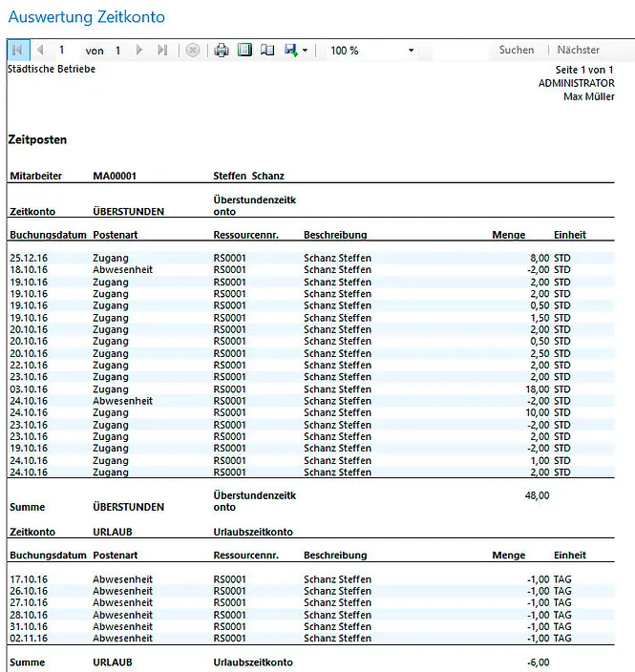Screen dimensions: 635x672
Task: Click the Suchen button
Action: pos(517,51)
